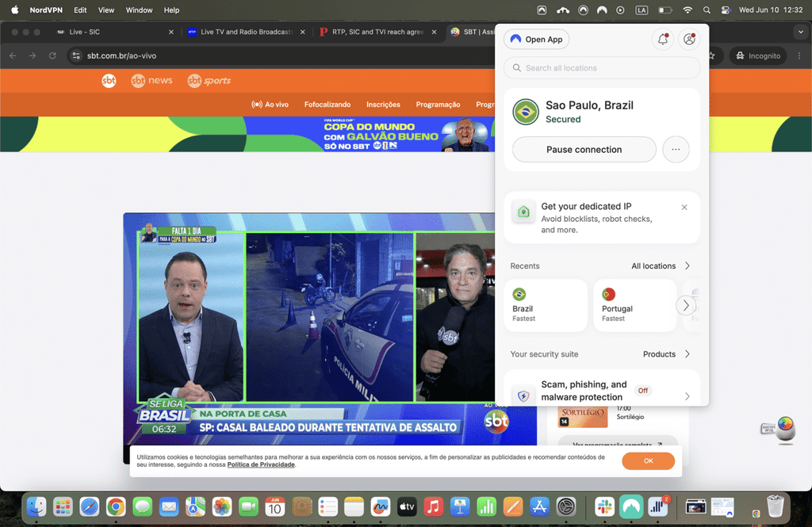Click the search magnifier in NordVPN panel

coord(517,68)
